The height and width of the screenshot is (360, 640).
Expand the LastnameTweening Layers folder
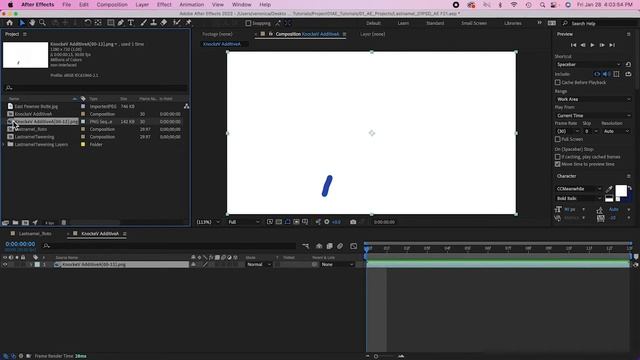point(4,144)
